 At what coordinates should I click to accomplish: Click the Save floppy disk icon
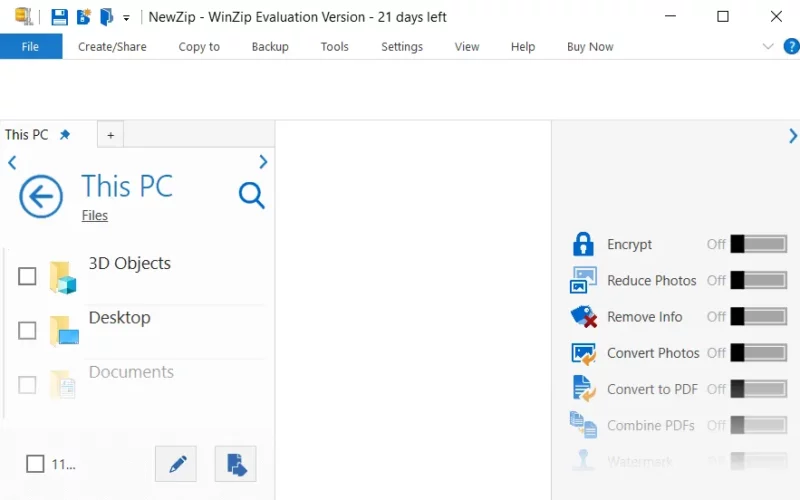point(59,17)
